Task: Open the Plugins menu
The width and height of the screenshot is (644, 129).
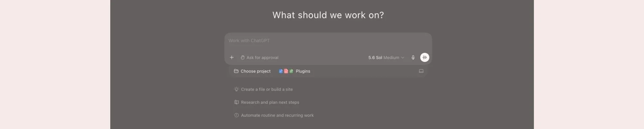Action: (x=294, y=71)
